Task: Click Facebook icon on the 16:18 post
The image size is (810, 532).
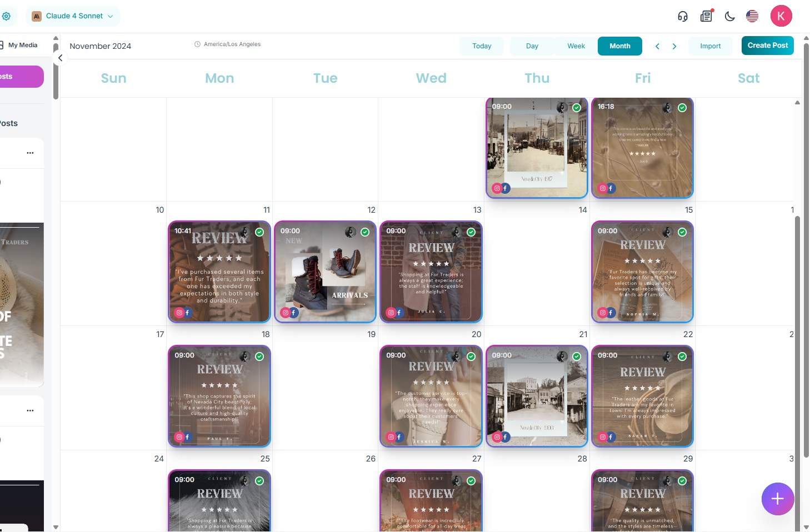Action: click(x=611, y=188)
